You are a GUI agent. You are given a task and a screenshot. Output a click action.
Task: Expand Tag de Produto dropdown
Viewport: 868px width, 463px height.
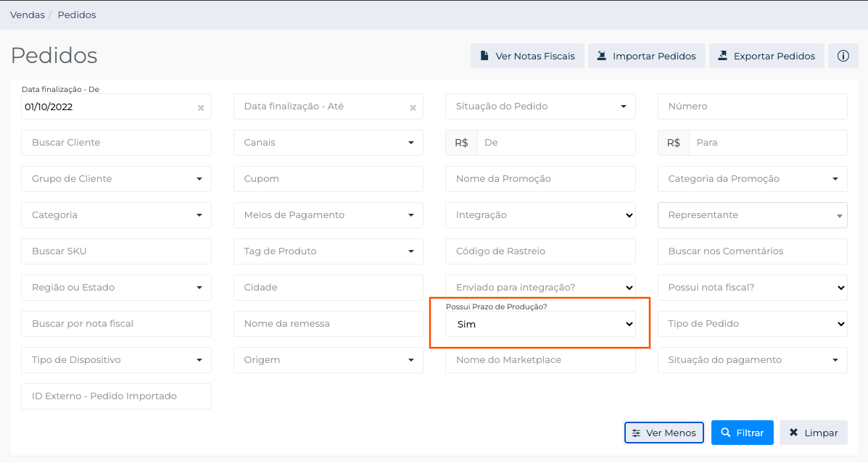(328, 251)
